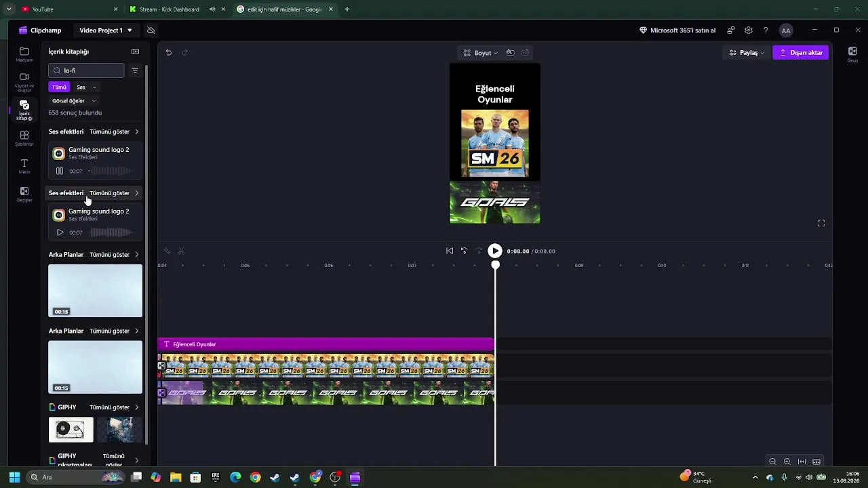Click the timeline playhead marker
Image resolution: width=868 pixels, height=488 pixels.
pyautogui.click(x=496, y=266)
